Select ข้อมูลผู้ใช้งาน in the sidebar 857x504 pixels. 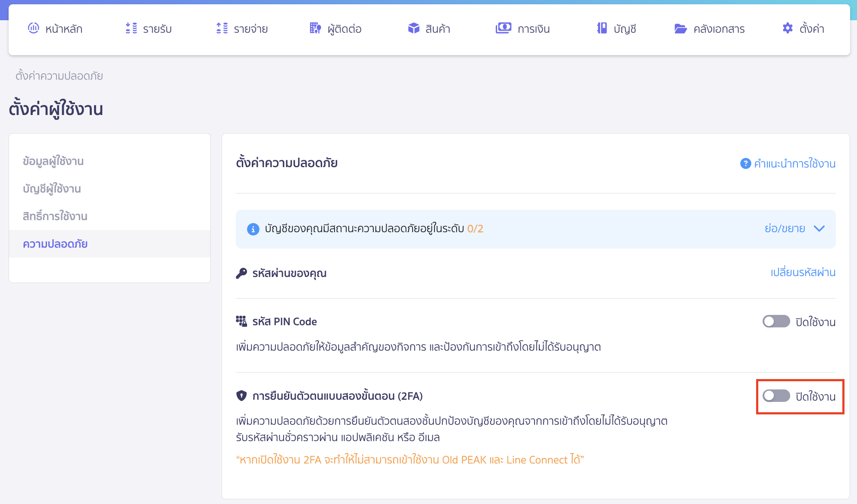tap(53, 161)
